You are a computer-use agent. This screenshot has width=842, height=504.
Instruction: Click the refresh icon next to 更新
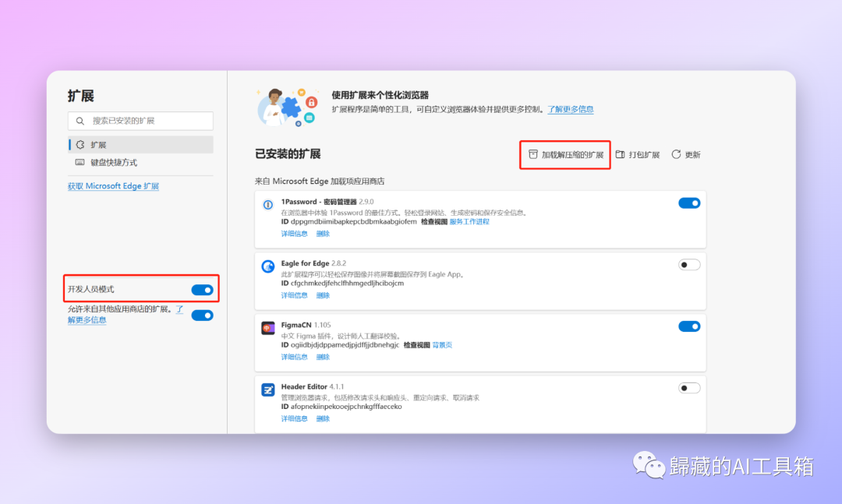pyautogui.click(x=676, y=154)
